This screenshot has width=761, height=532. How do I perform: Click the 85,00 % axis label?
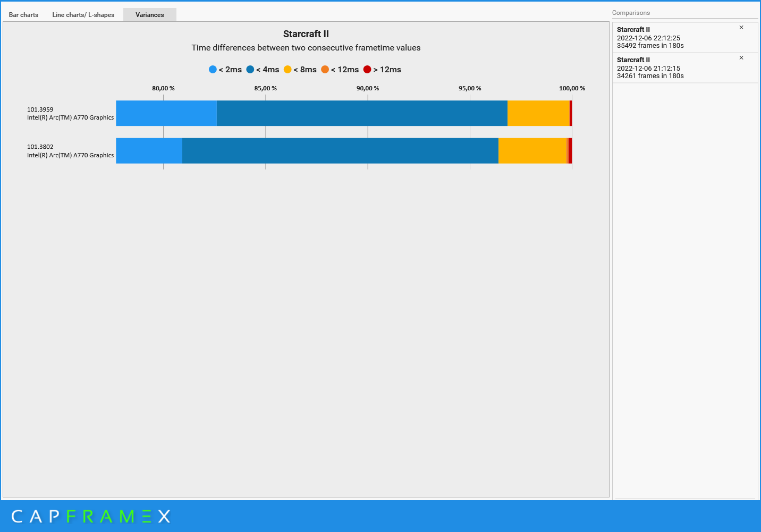[265, 88]
